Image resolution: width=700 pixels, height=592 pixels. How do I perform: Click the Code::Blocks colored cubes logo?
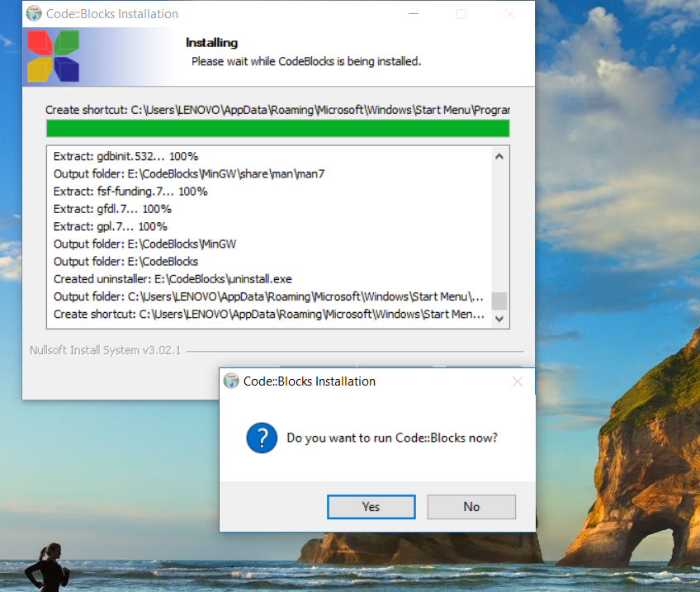click(x=53, y=56)
